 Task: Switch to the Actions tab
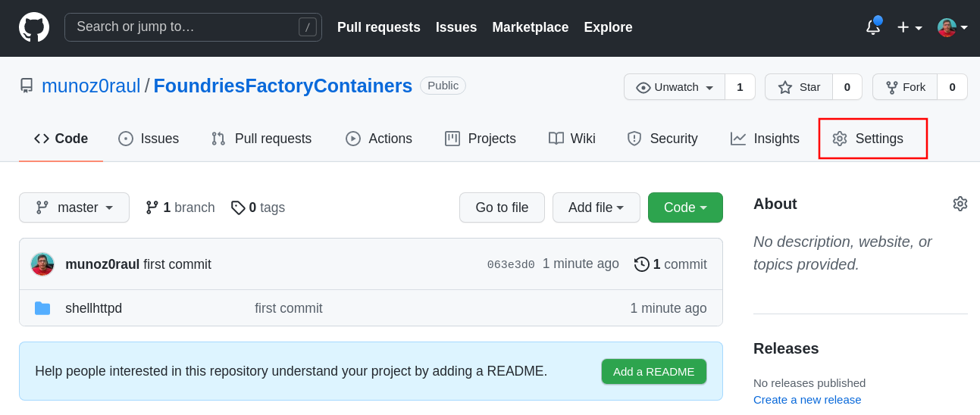coord(379,139)
